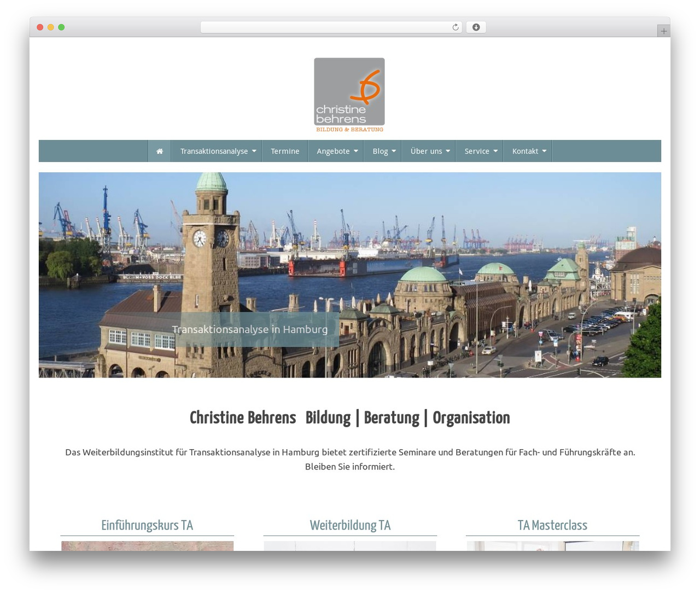Image resolution: width=700 pixels, height=593 pixels.
Task: Reload the page with the refresh icon
Action: [x=455, y=27]
